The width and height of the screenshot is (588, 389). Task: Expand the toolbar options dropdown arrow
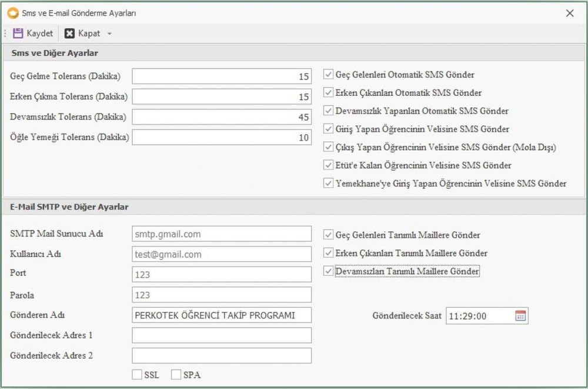click(109, 34)
